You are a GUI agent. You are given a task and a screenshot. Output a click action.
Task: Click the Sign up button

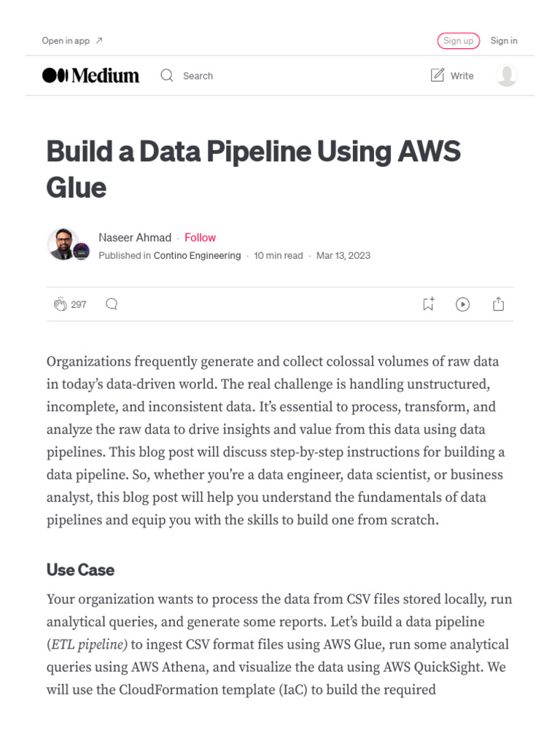coord(459,41)
